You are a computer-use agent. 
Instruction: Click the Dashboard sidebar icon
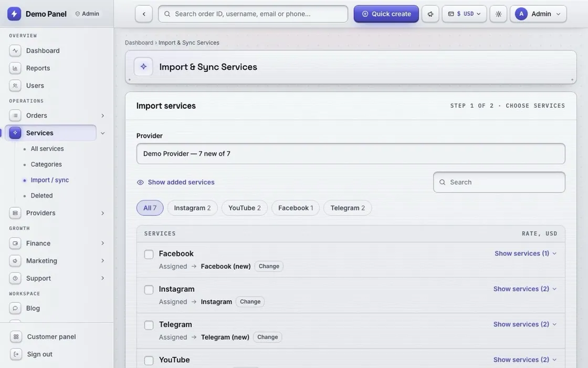pyautogui.click(x=15, y=50)
